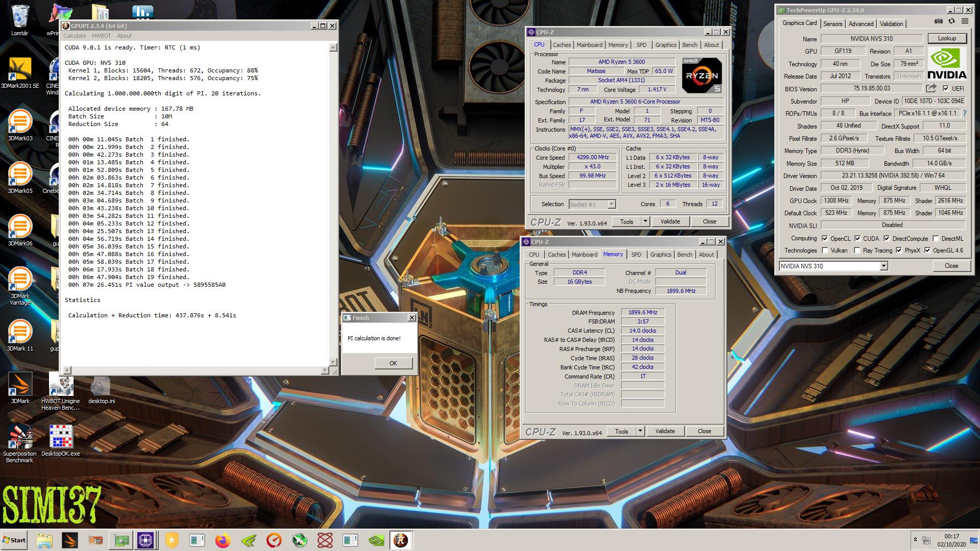Show hidden system tray icons arrow
Screen dimensions: 980x551
point(915,540)
